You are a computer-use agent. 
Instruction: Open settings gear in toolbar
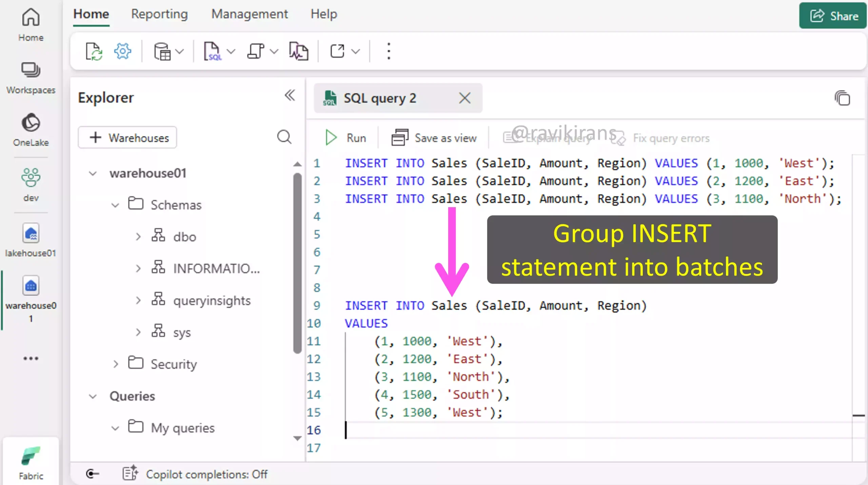click(x=122, y=52)
